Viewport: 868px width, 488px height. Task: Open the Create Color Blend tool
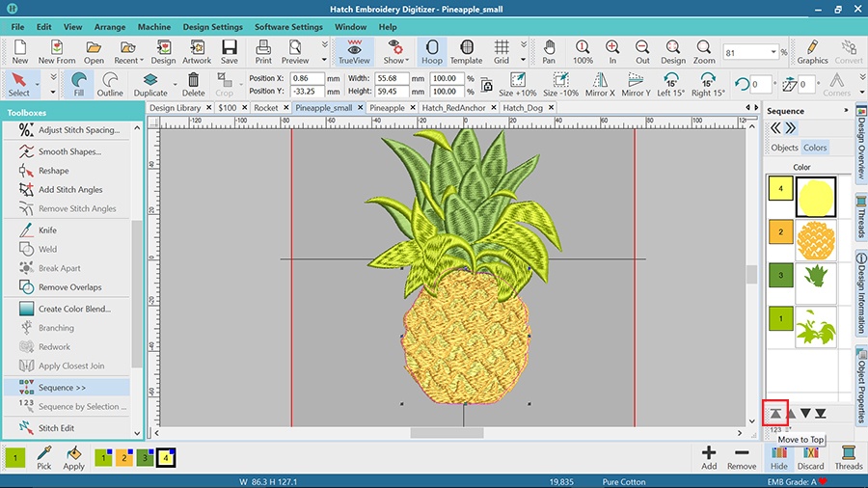73,309
